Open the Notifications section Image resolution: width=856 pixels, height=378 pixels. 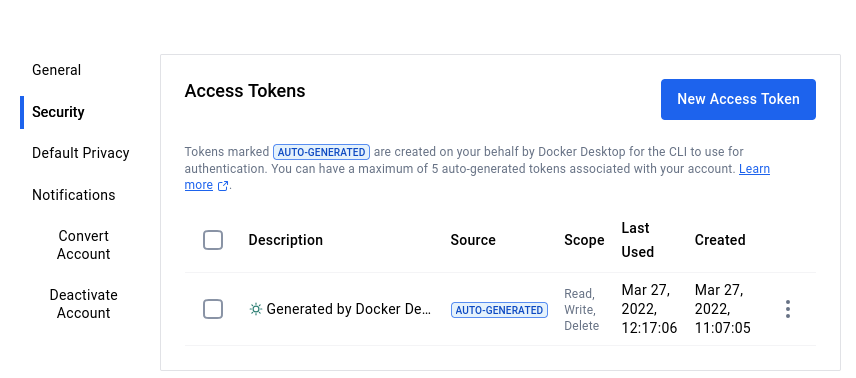74,195
